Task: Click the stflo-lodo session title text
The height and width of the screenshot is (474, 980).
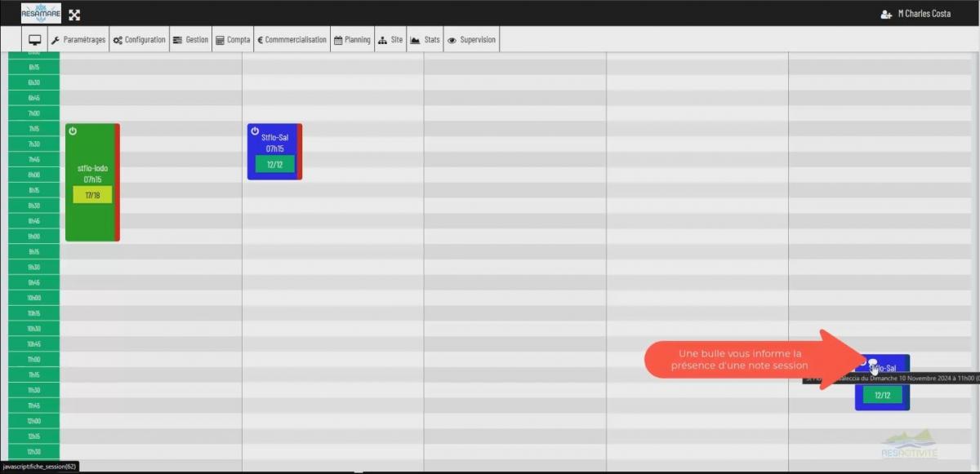Action: (x=92, y=169)
